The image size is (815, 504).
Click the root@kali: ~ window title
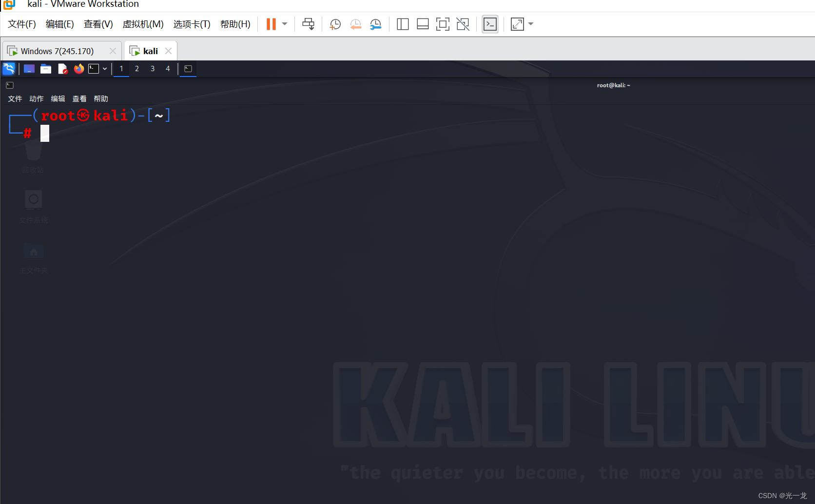(614, 85)
